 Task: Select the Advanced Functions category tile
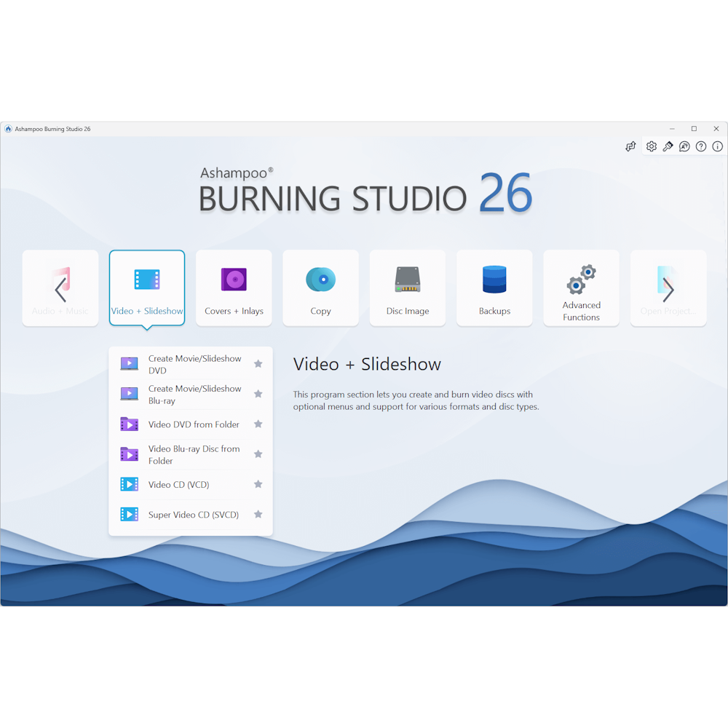click(x=581, y=288)
